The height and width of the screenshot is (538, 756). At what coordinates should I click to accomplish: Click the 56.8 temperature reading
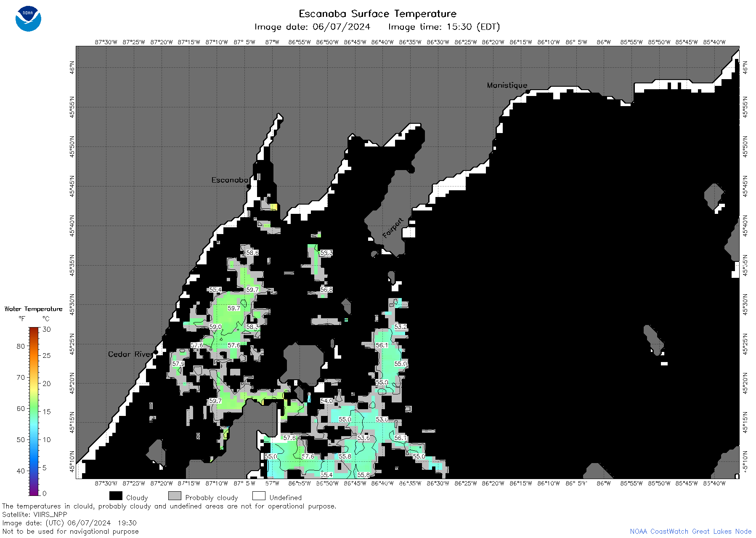pyautogui.click(x=326, y=290)
